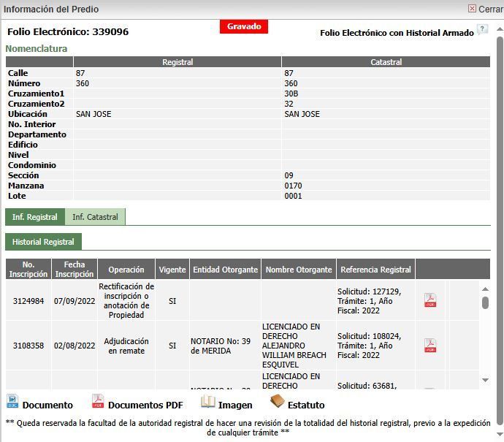Click catastral Lote value 0001

click(293, 196)
